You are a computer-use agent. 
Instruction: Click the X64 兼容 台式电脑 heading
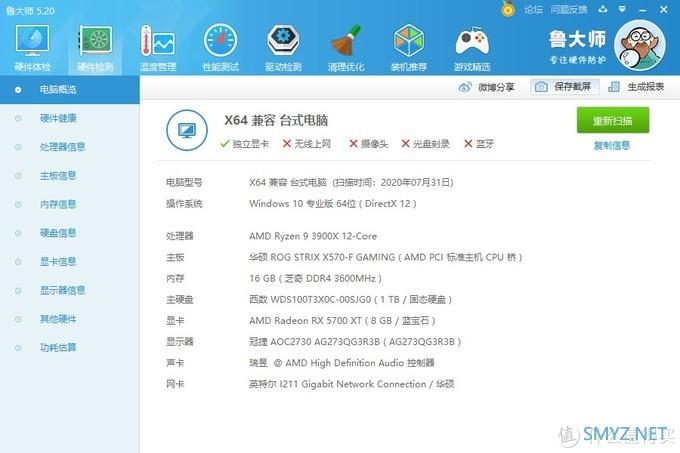[276, 120]
